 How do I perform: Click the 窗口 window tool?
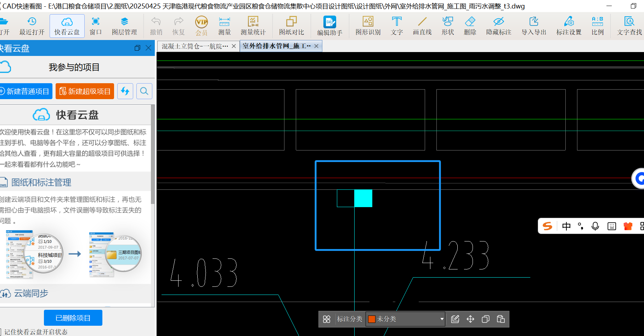(x=96, y=26)
